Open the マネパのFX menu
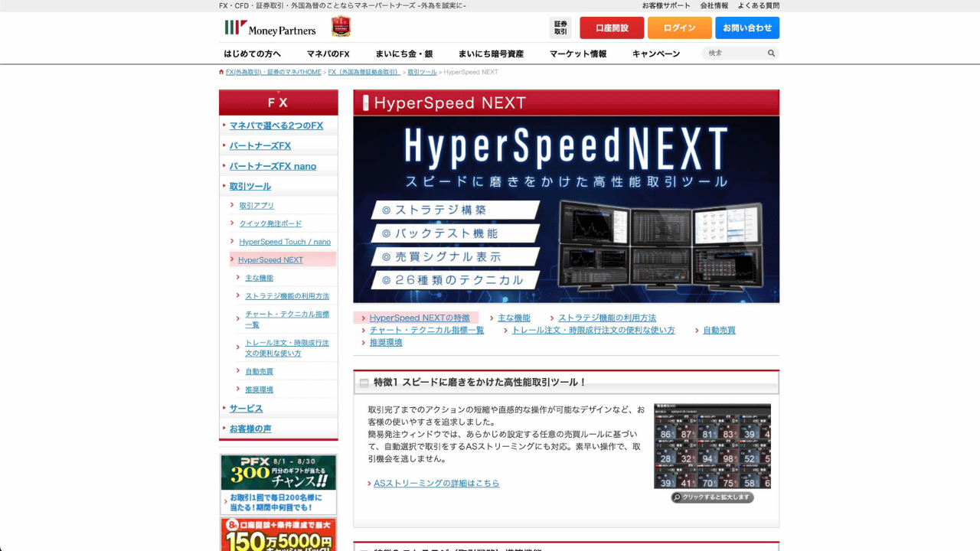This screenshot has width=980, height=551. tap(328, 54)
